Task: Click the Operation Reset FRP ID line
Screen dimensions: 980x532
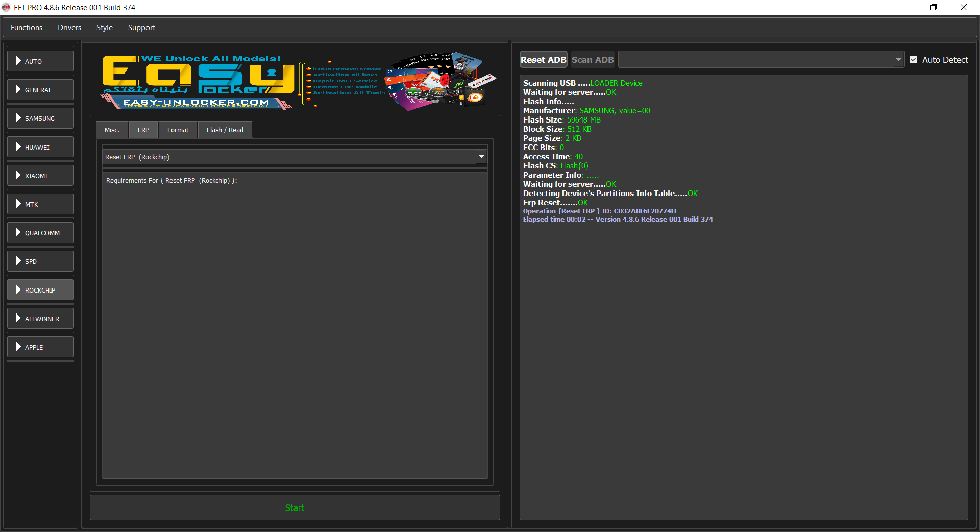Action: [600, 211]
